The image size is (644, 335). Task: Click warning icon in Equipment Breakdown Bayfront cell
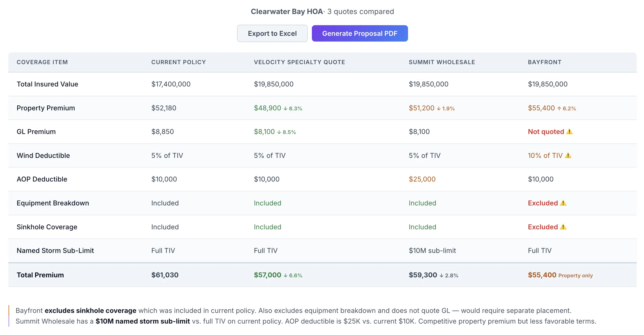(x=563, y=203)
